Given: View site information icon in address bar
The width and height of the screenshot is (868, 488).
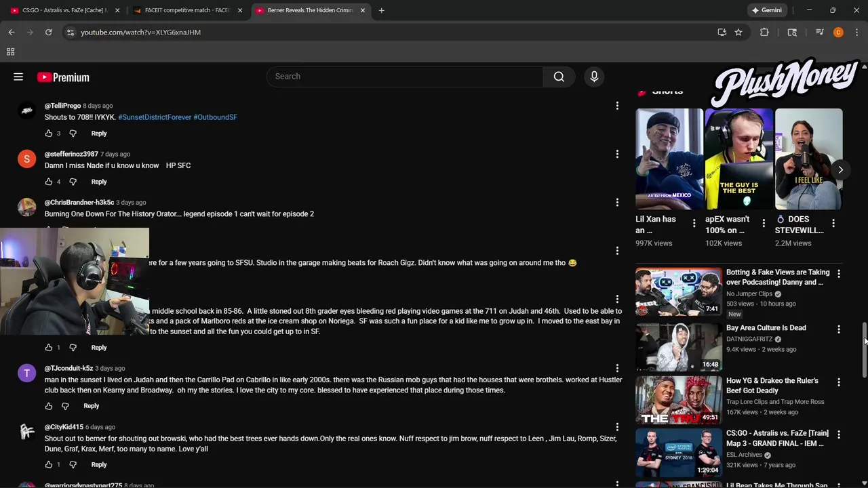Looking at the screenshot, I should [x=71, y=32].
